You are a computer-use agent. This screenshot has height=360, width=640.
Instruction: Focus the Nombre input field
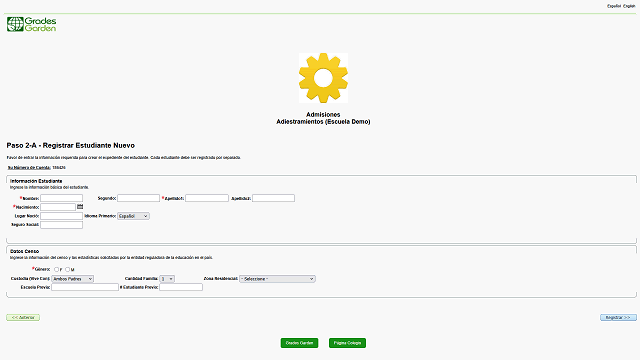[x=62, y=198]
